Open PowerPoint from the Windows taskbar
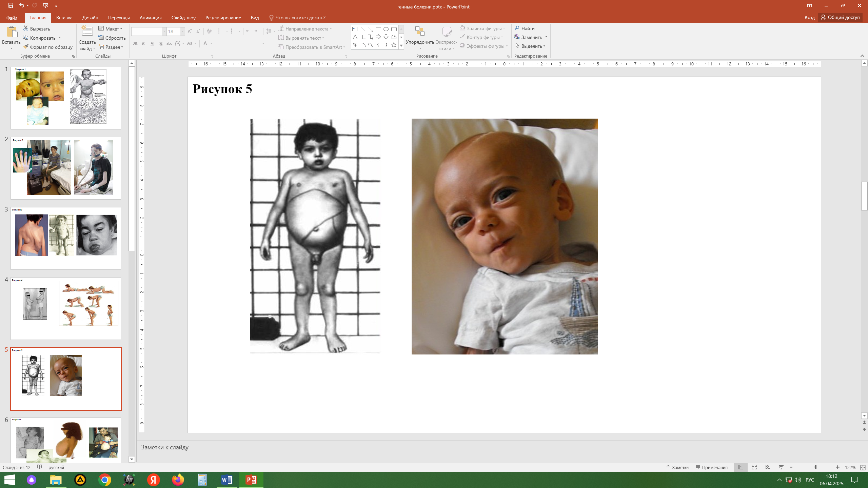 click(251, 480)
